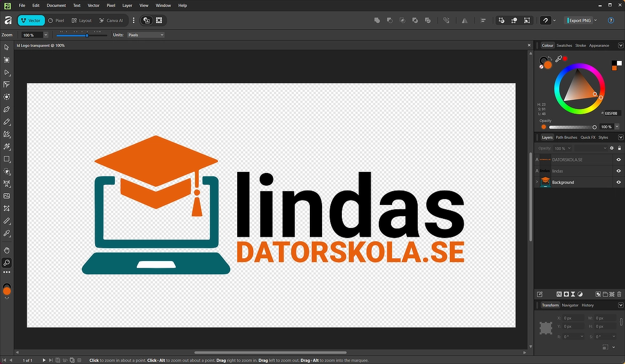Pick the colour picker eyedropper in Colour panel

tap(558, 59)
